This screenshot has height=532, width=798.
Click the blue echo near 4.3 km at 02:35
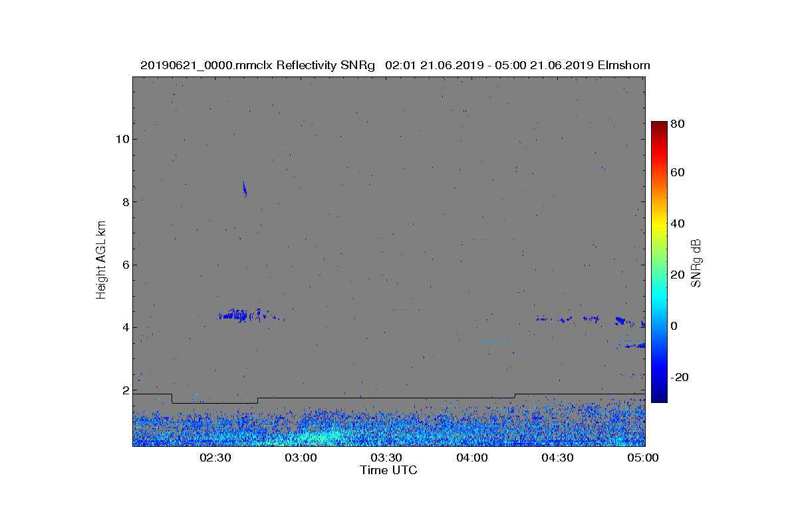click(x=241, y=315)
